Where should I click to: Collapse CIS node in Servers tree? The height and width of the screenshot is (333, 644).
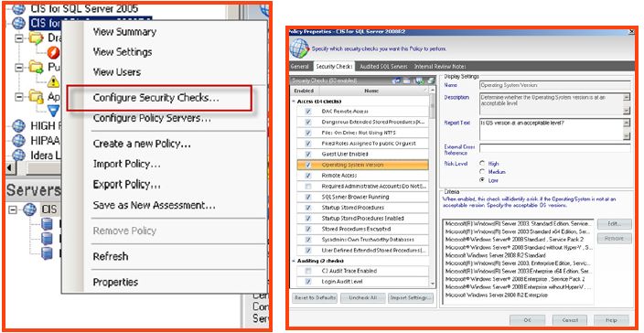click(13, 209)
